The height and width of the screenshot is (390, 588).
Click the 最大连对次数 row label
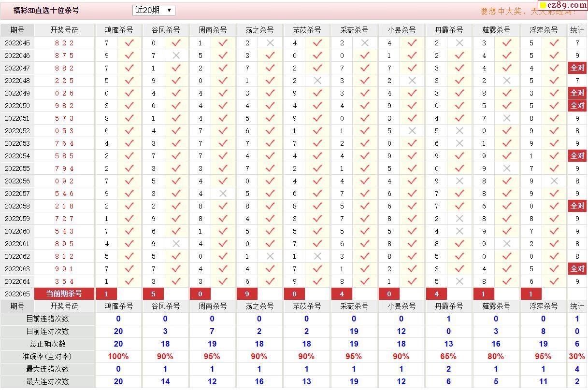[x=47, y=382]
